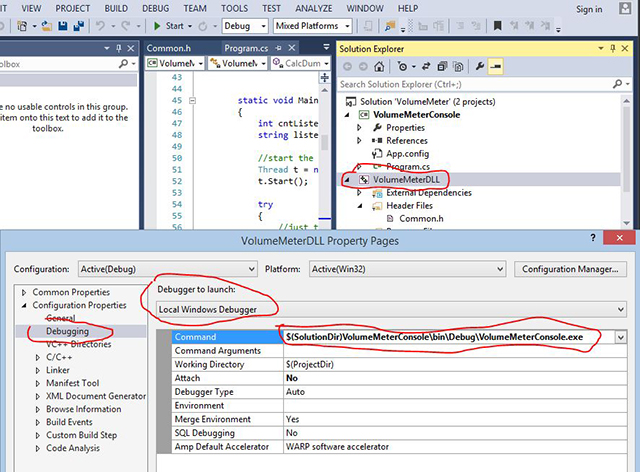640x472 pixels.
Task: Click the Configuration Manager button
Action: pyautogui.click(x=570, y=269)
